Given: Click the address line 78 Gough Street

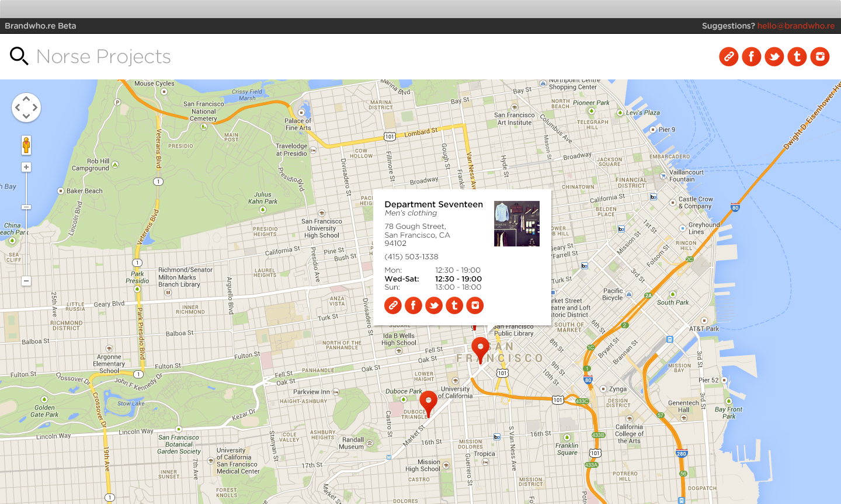Looking at the screenshot, I should click(x=415, y=227).
